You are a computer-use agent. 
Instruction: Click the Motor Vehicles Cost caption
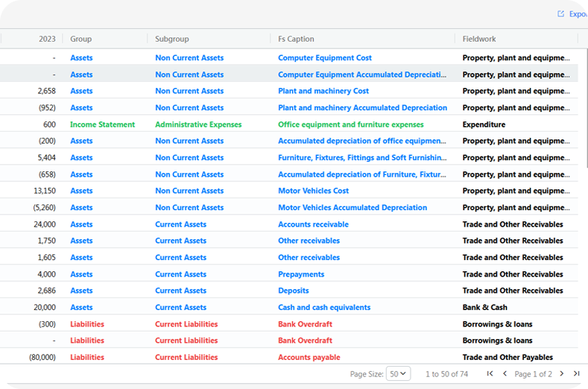[x=313, y=191]
